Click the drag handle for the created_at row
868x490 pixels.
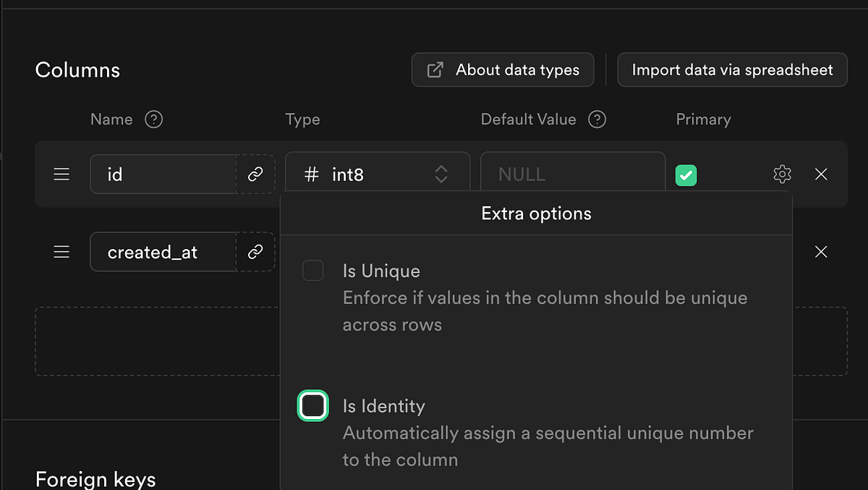coord(61,252)
